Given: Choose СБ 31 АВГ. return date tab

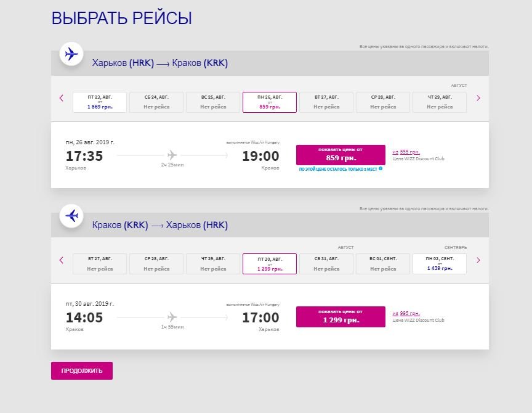Looking at the screenshot, I should 326,264.
